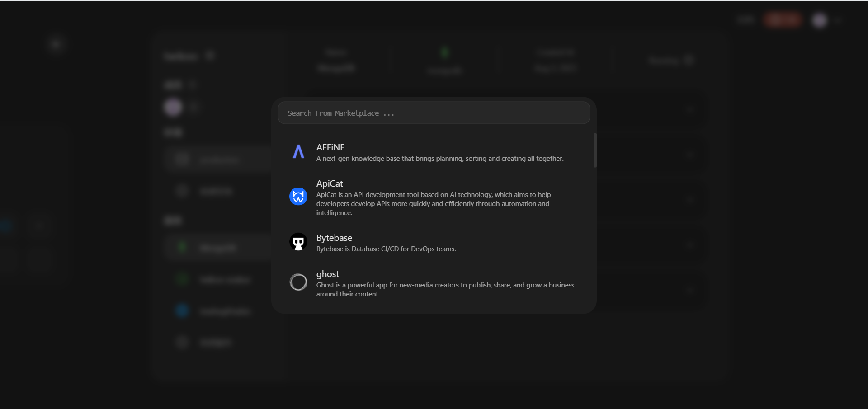Select the Bytebase title text
Screen dimensions: 868x409
pyautogui.click(x=334, y=238)
